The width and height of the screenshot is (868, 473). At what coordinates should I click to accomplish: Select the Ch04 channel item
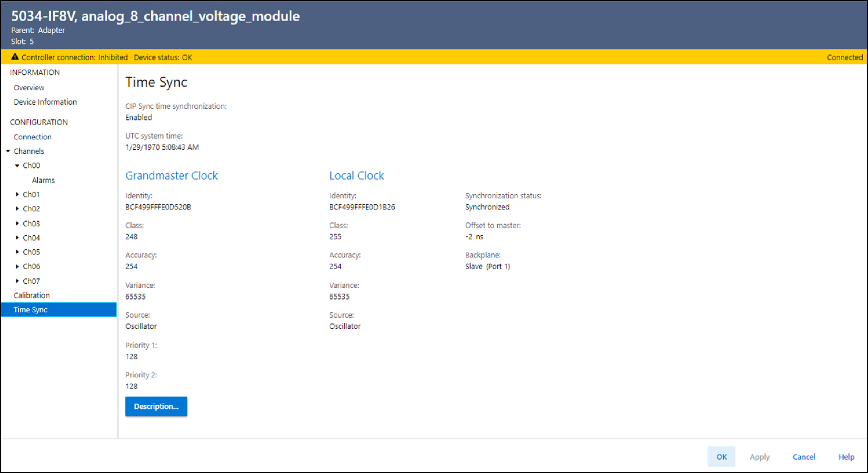(x=31, y=238)
